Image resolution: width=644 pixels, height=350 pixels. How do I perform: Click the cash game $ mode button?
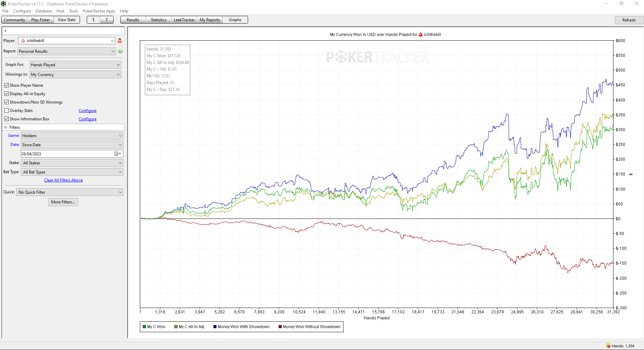point(93,20)
